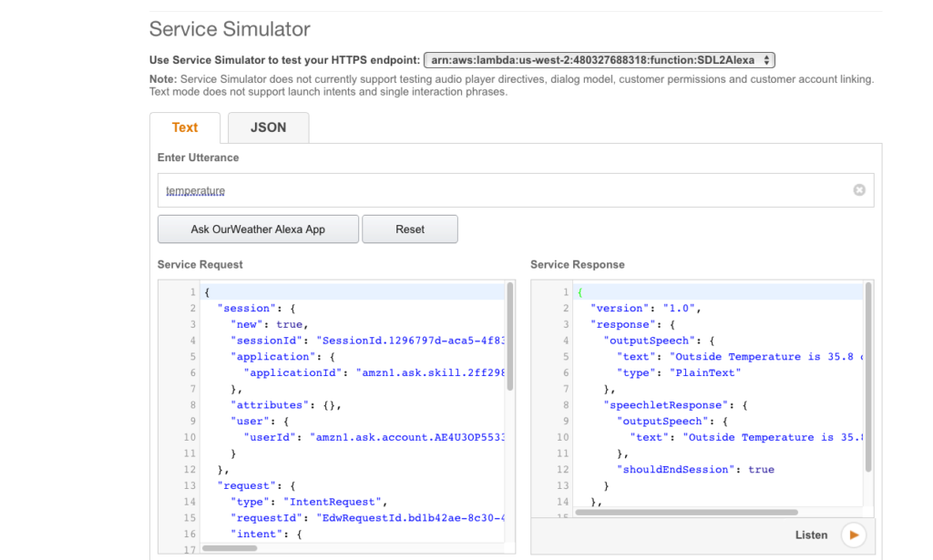The width and height of the screenshot is (933, 560).
Task: Switch to the Text tab
Action: click(184, 127)
